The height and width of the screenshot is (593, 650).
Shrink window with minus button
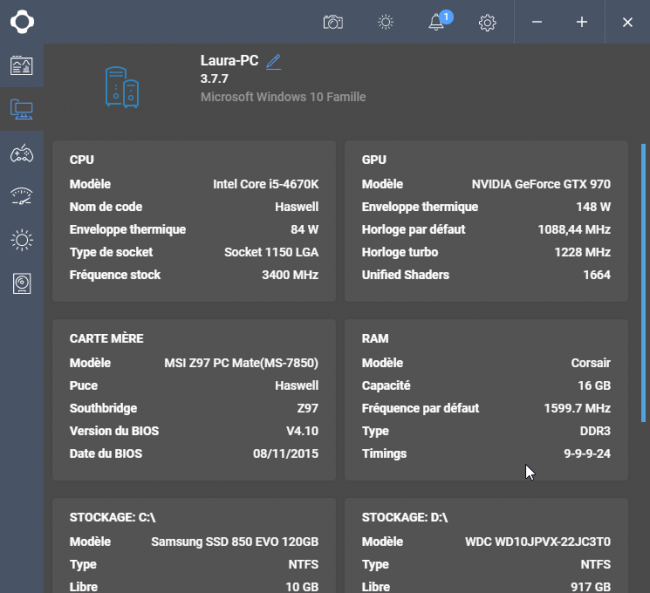click(537, 22)
